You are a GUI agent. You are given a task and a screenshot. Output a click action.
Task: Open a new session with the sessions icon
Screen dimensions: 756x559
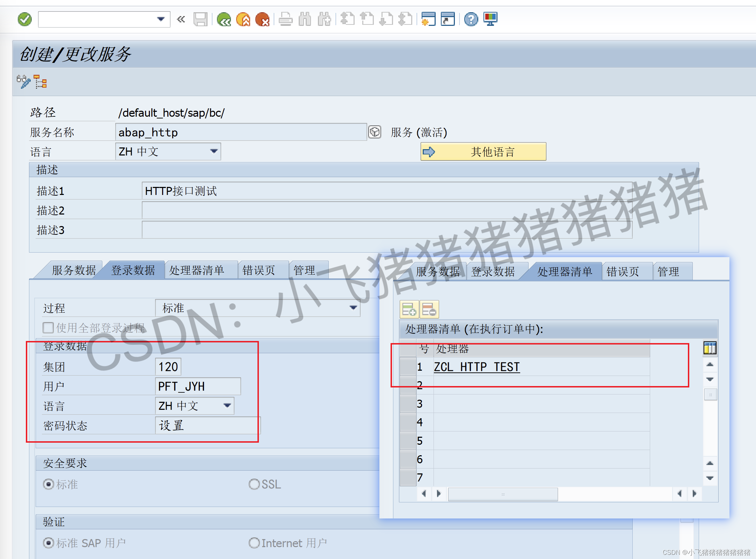(428, 19)
